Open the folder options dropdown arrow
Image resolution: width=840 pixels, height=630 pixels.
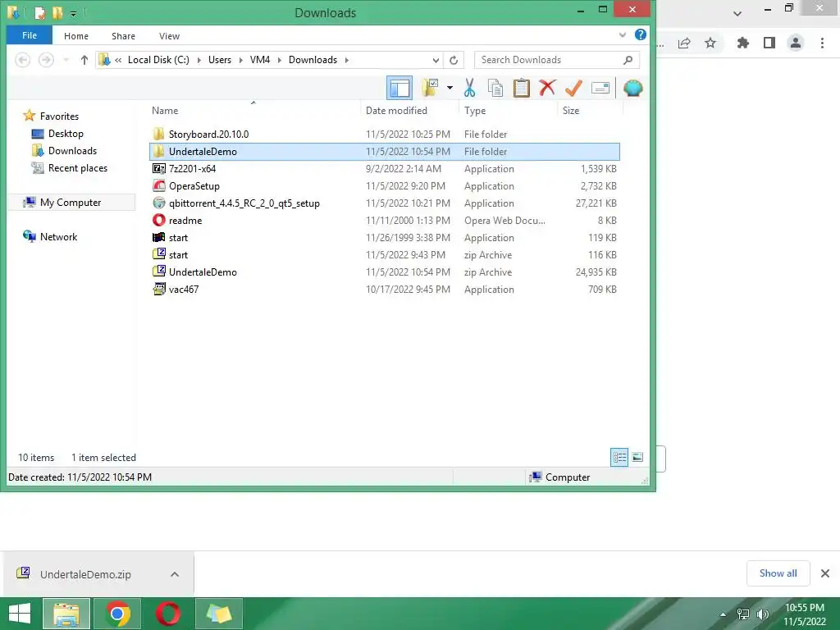coord(450,88)
